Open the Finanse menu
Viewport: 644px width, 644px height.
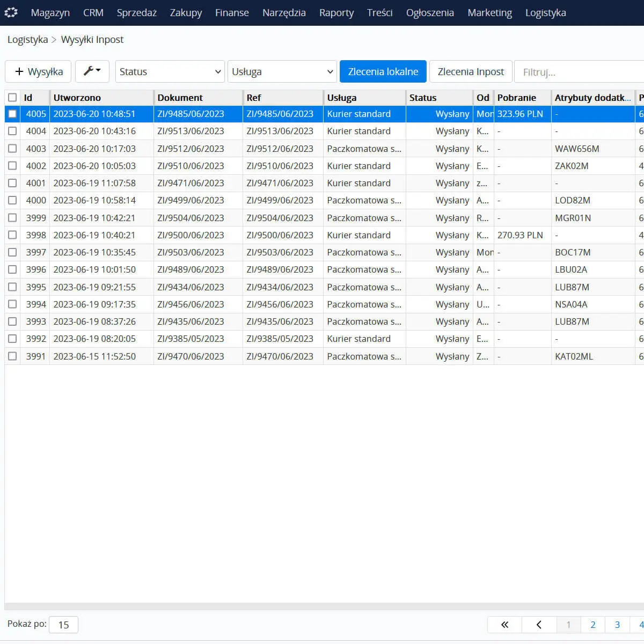pos(232,12)
